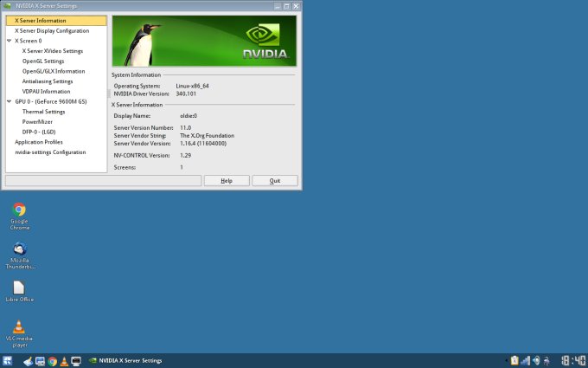Switch to NVIDIA X Server Settings taskbar entry
This screenshot has height=368, width=588.
[126, 361]
